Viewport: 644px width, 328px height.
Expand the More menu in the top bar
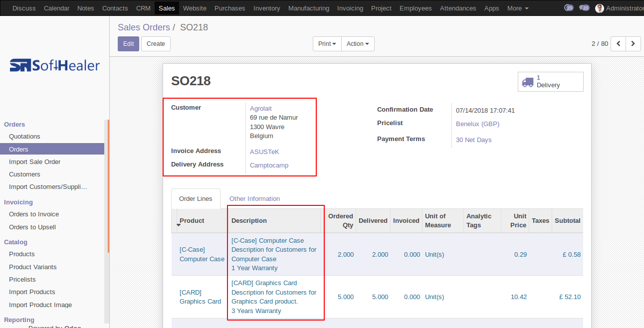(518, 8)
